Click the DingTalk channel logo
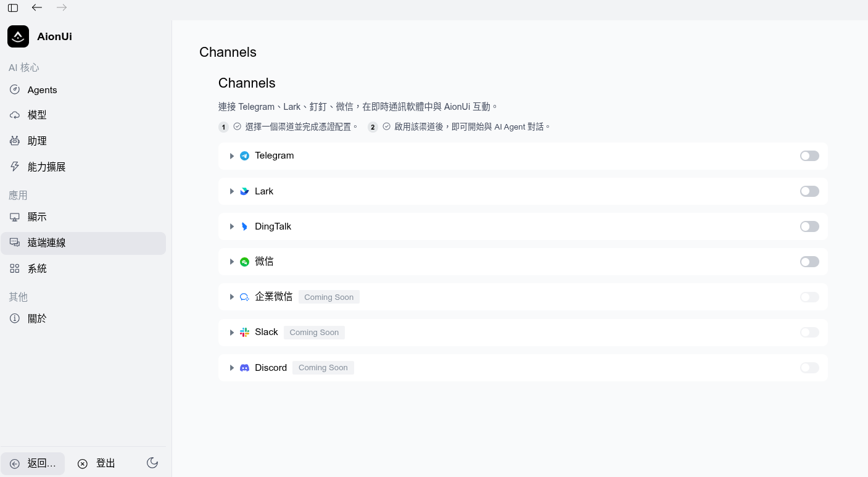This screenshot has height=477, width=868. (x=244, y=226)
